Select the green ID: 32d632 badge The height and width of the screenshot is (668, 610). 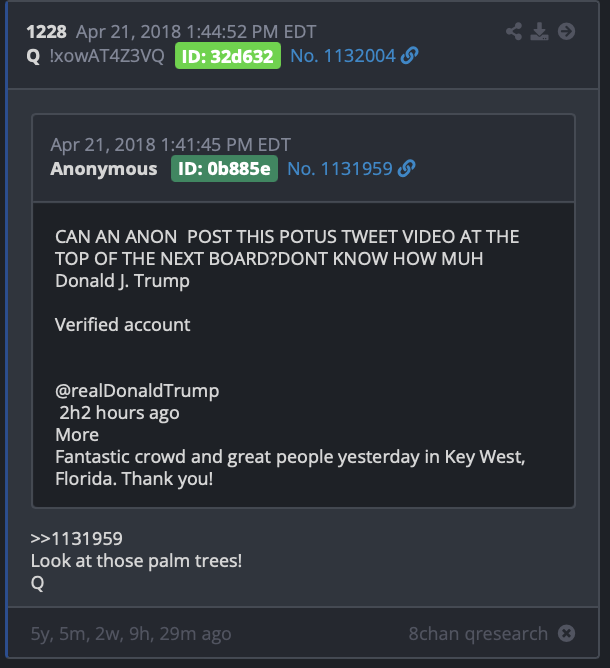tap(228, 56)
